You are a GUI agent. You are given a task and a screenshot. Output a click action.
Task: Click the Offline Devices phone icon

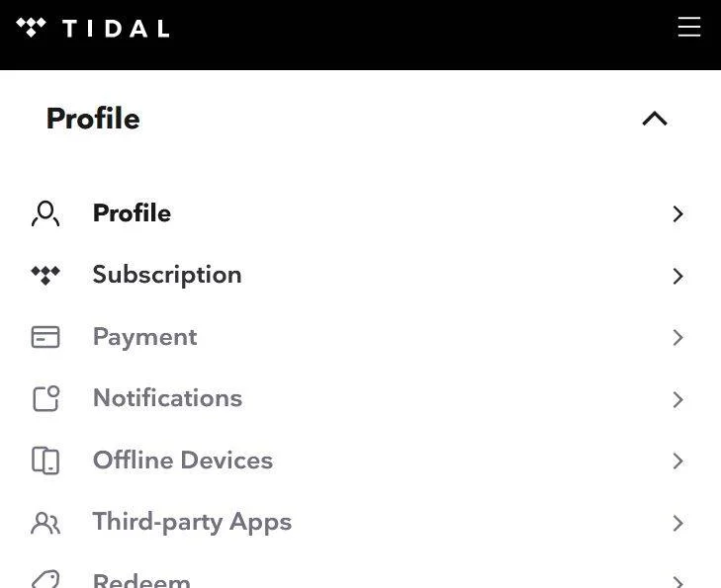[45, 461]
